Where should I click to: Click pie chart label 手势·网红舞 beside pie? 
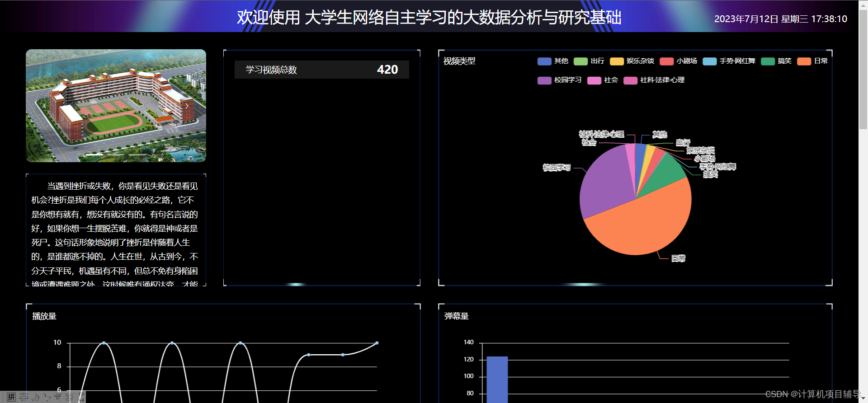(718, 167)
